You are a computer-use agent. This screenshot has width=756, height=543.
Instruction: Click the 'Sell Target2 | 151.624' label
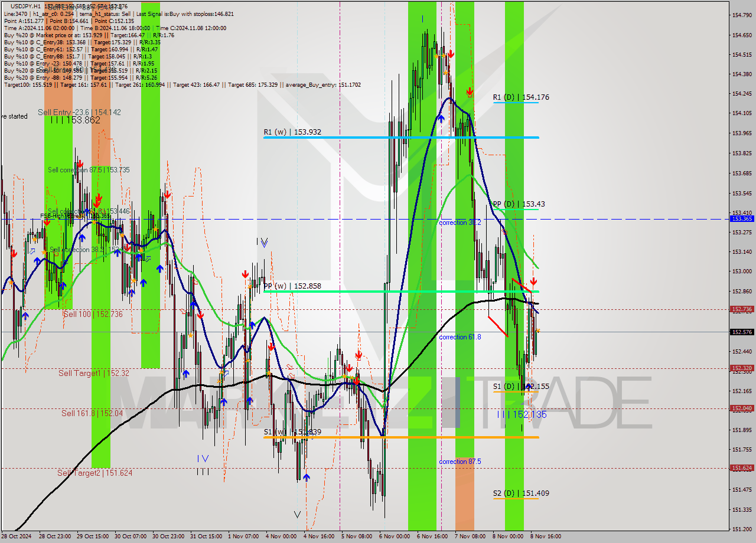94,473
